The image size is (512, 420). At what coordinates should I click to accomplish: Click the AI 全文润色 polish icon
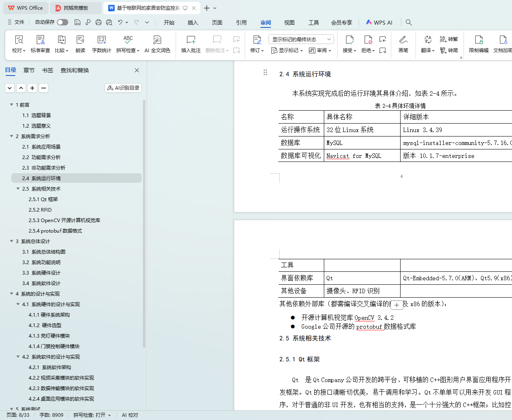pos(157,40)
